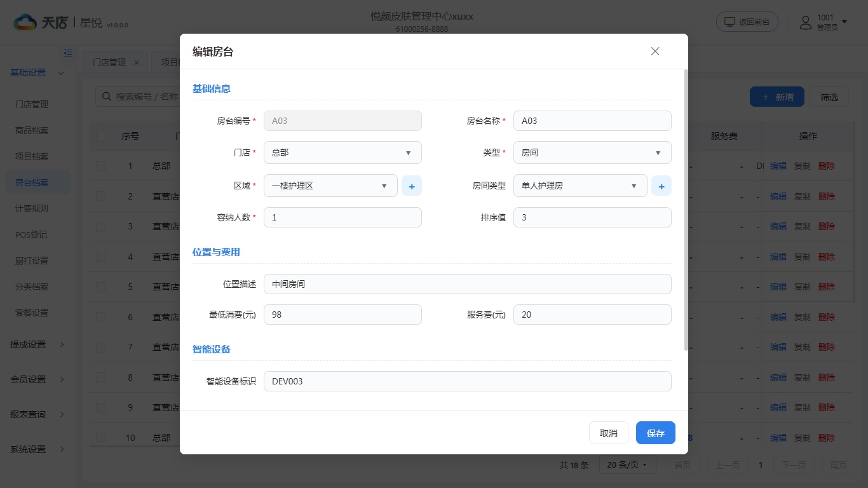Open the 门店 dropdown showing 总部

(342, 152)
